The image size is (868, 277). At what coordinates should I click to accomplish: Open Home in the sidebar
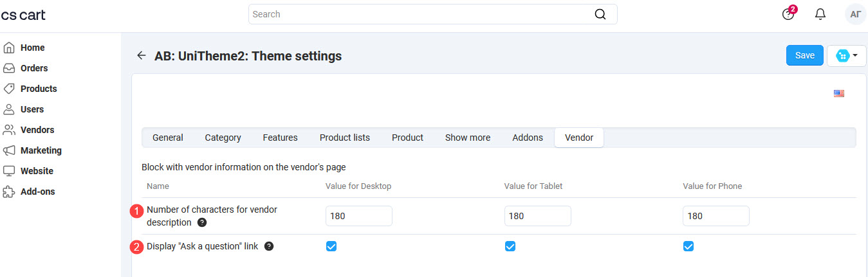pos(33,48)
